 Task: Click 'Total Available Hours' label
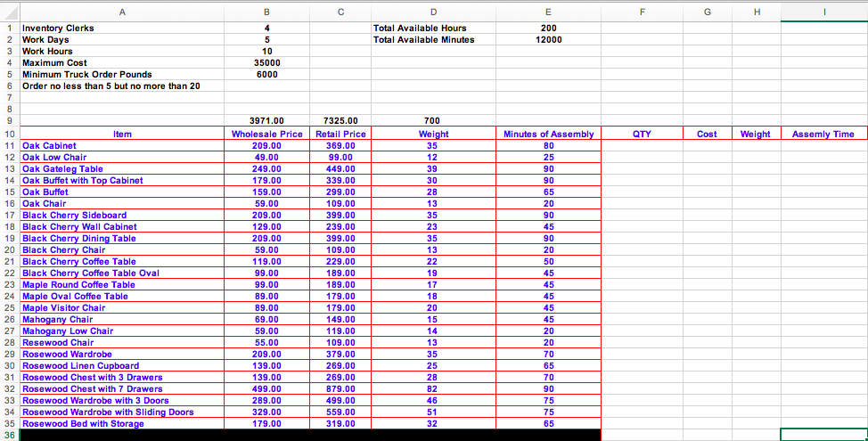click(434, 29)
